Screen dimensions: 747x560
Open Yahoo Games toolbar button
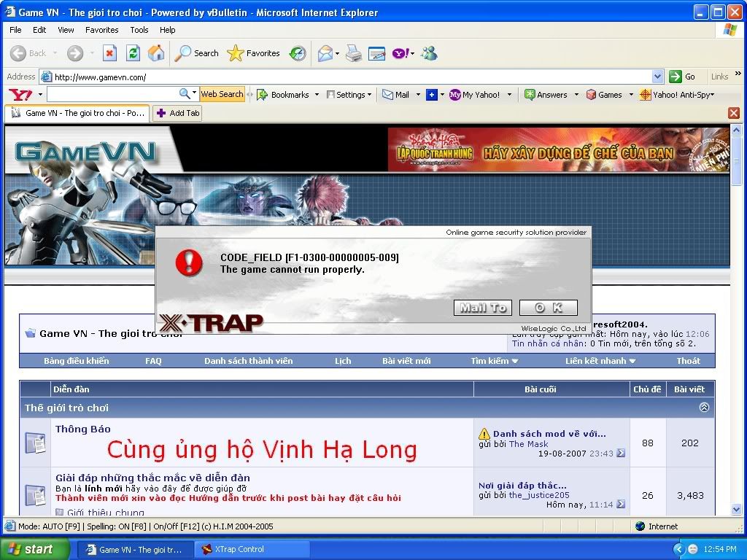[604, 95]
